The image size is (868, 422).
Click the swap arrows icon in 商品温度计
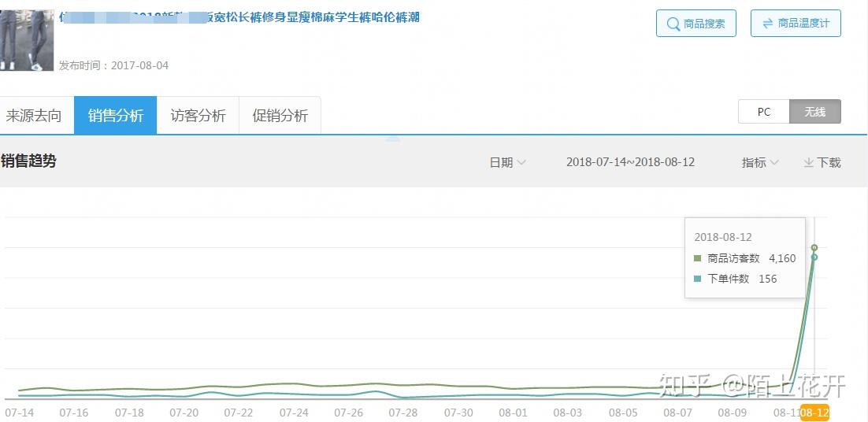[768, 24]
